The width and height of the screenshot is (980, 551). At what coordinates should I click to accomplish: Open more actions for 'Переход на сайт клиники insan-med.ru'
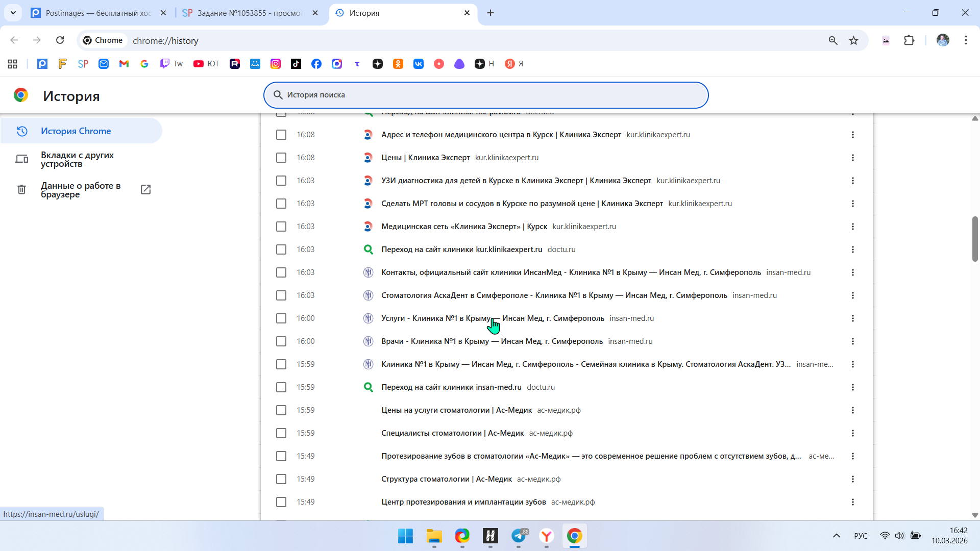[x=852, y=387]
